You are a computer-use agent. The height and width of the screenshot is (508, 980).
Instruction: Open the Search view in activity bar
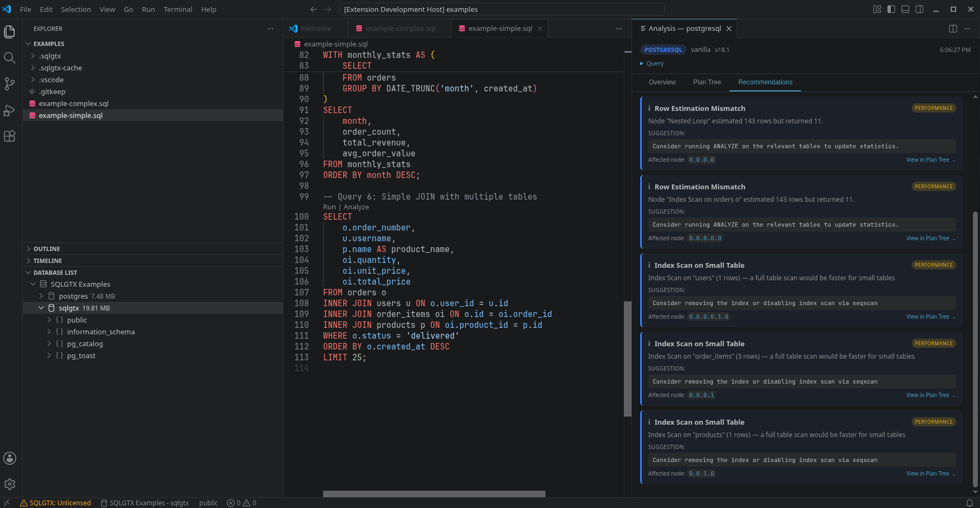pos(10,58)
